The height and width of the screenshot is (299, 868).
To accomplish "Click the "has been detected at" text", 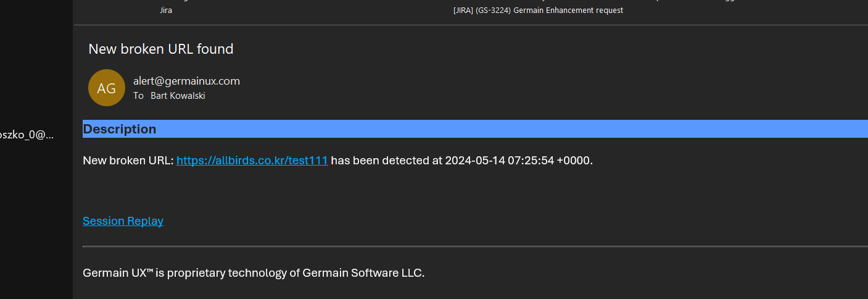I will coord(386,161).
